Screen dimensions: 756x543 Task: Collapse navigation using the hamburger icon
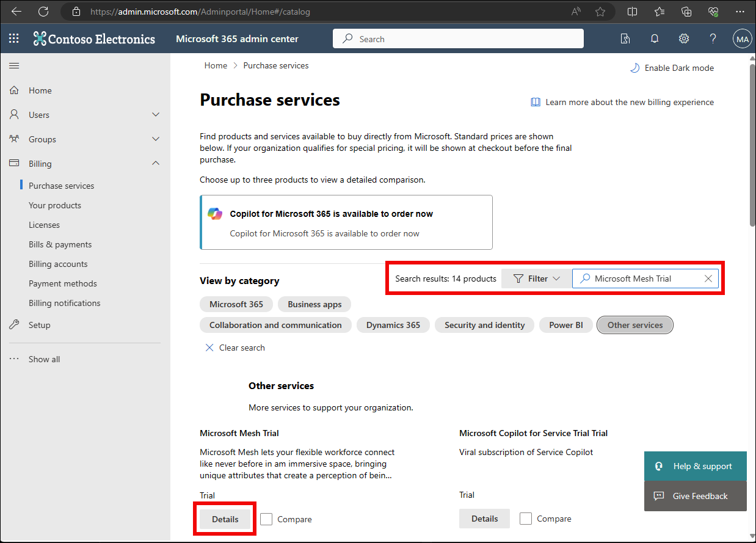(x=14, y=65)
